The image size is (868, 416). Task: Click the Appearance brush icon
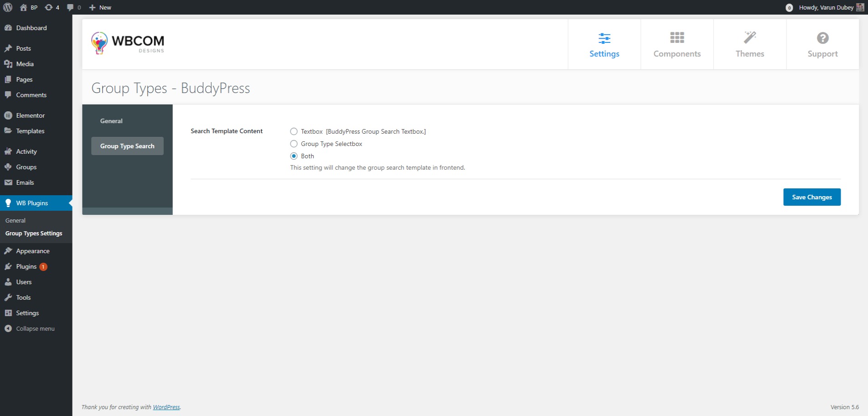(x=8, y=251)
